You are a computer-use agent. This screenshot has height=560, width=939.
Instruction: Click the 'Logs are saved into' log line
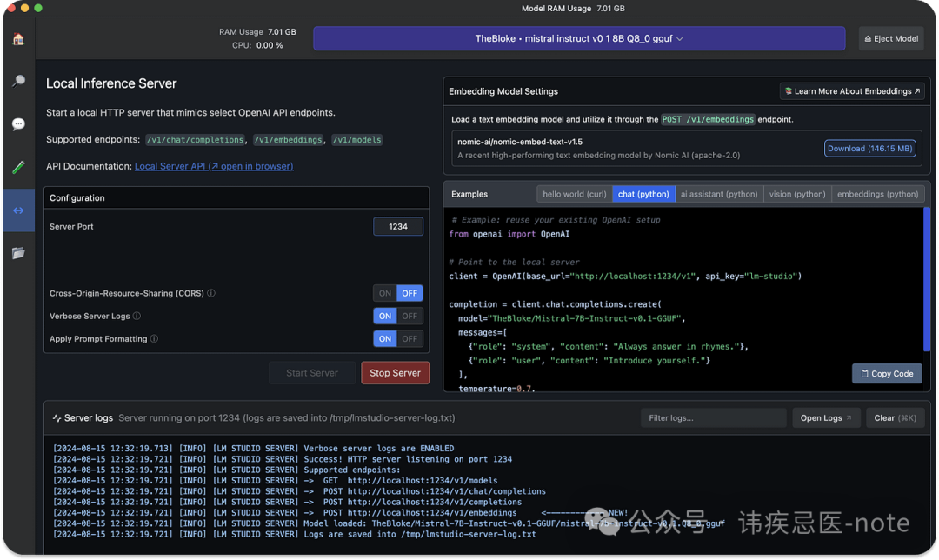(x=295, y=534)
